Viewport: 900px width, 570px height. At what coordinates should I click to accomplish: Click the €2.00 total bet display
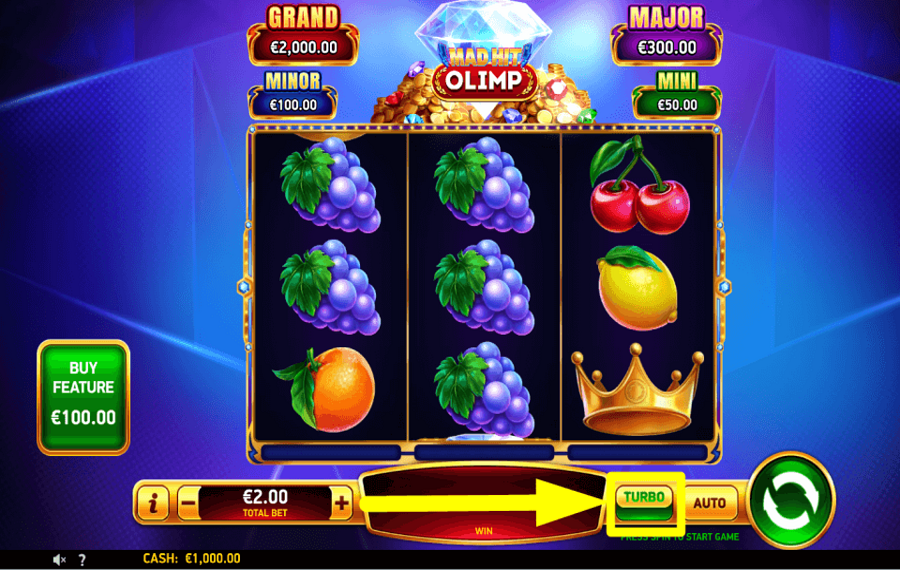click(265, 503)
